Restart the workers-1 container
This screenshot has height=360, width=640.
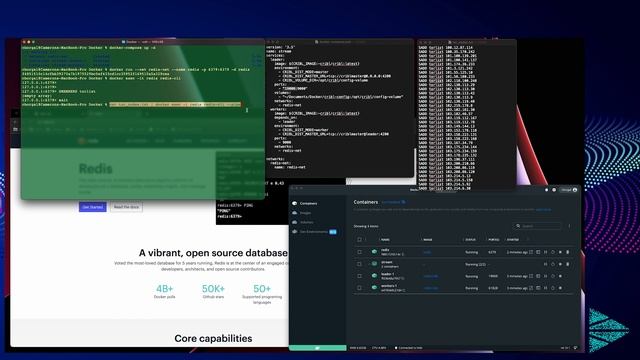point(553,288)
